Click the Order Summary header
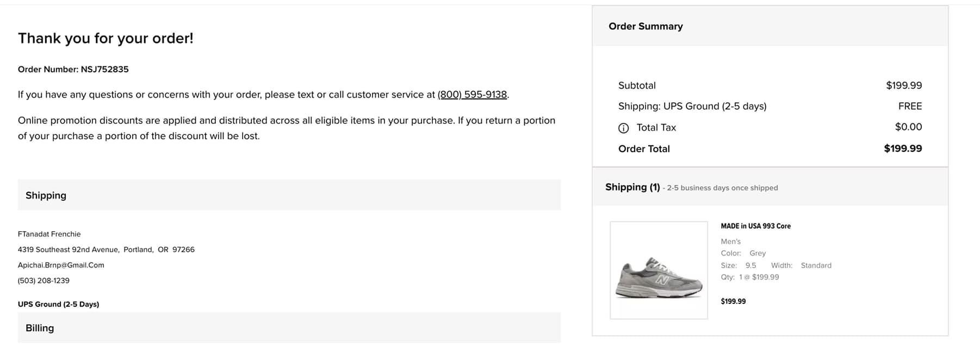Screen dimensions: 980x348 [x=770, y=26]
